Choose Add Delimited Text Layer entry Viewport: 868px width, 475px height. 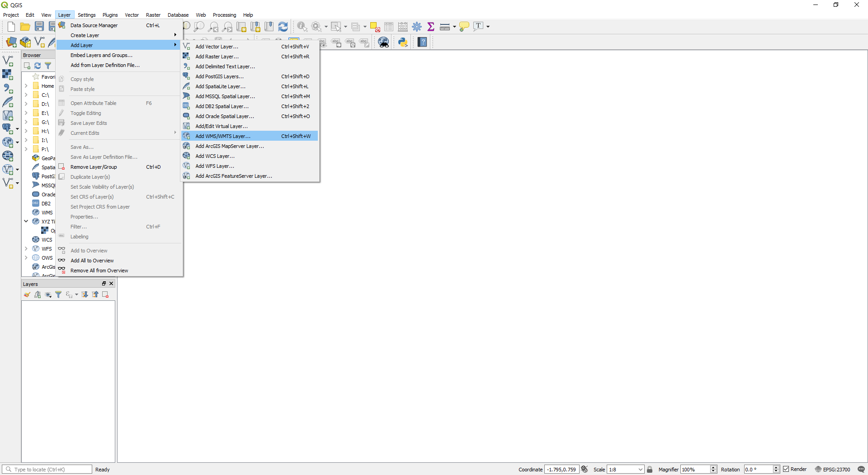pos(250,66)
